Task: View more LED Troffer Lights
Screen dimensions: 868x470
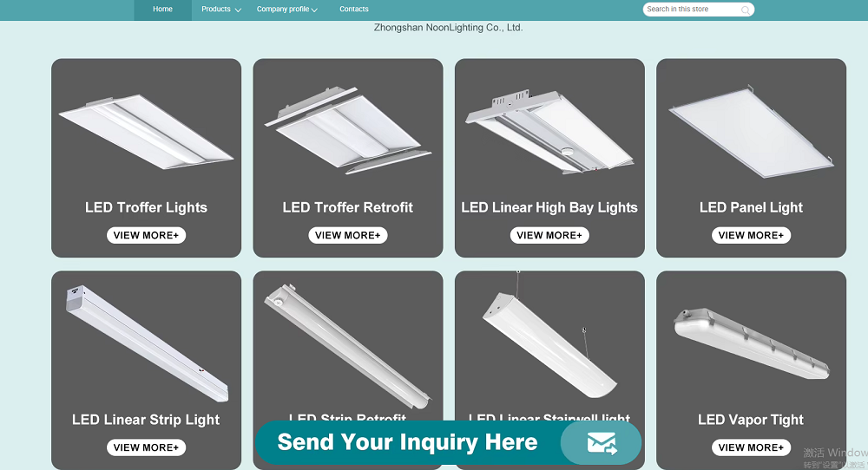Action: click(x=146, y=235)
